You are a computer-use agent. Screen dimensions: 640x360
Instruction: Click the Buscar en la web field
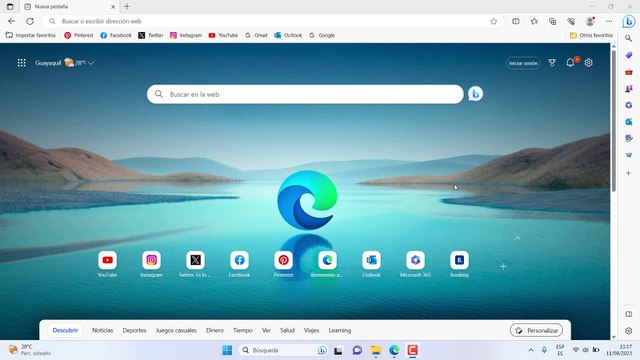click(305, 94)
